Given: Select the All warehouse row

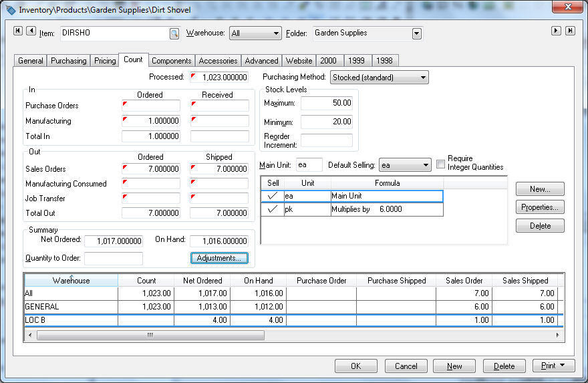Looking at the screenshot, I should tap(293, 293).
